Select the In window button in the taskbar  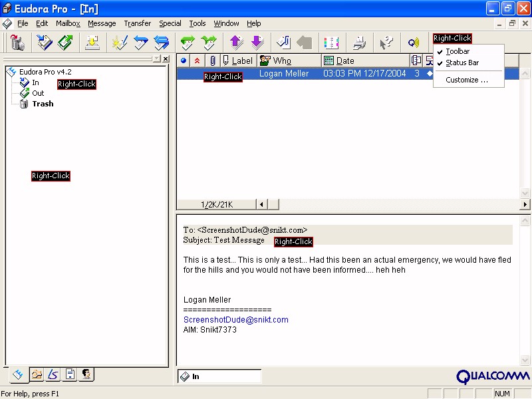coord(219,376)
